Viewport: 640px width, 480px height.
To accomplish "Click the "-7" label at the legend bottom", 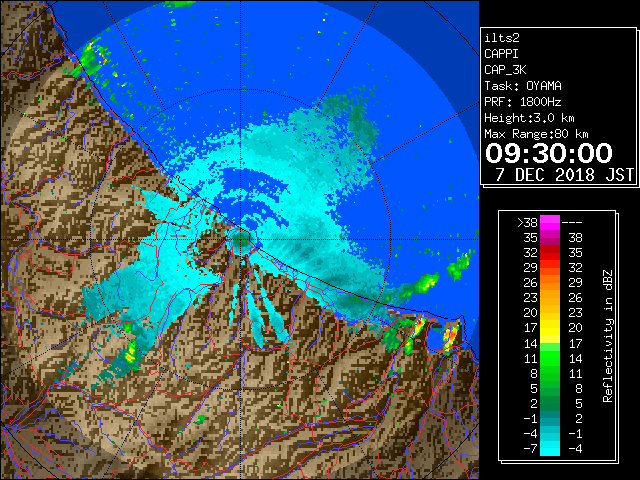I will 530,449.
